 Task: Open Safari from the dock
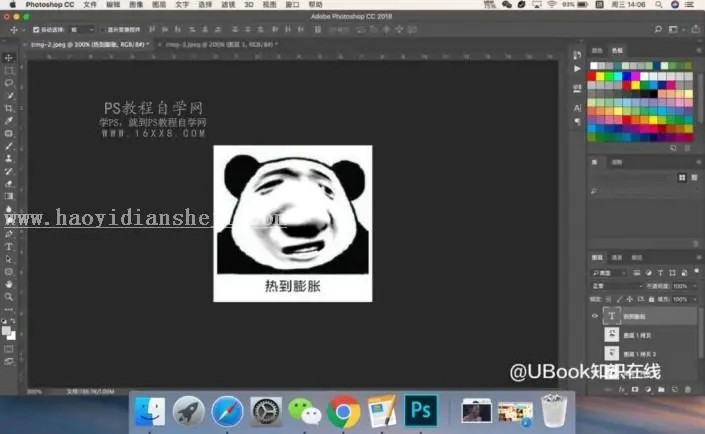point(227,411)
